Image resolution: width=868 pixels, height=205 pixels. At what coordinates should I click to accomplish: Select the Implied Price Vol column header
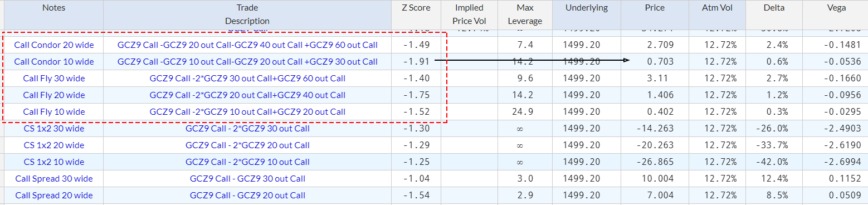(x=469, y=14)
